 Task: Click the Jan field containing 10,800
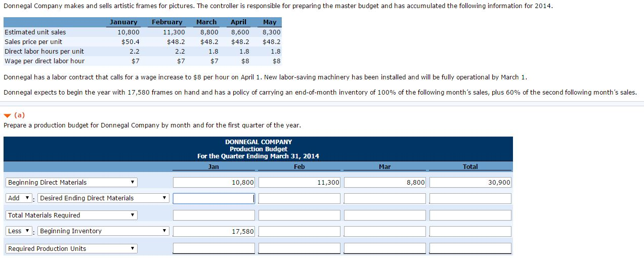coord(214,183)
